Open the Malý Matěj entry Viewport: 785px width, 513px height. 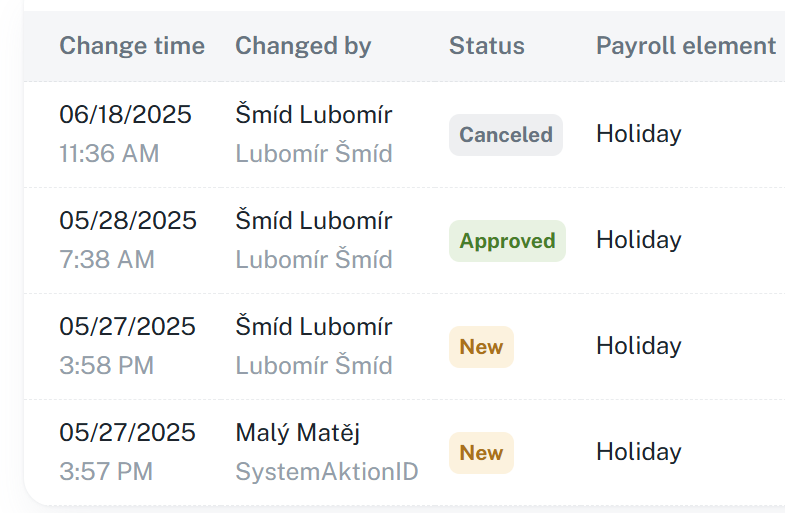(297, 433)
